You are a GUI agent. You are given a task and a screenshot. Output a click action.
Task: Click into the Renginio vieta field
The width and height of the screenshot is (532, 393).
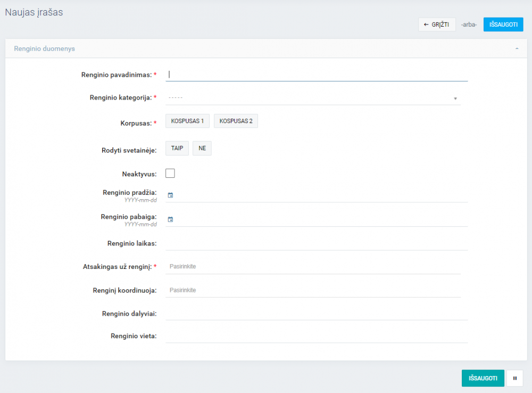coord(317,336)
